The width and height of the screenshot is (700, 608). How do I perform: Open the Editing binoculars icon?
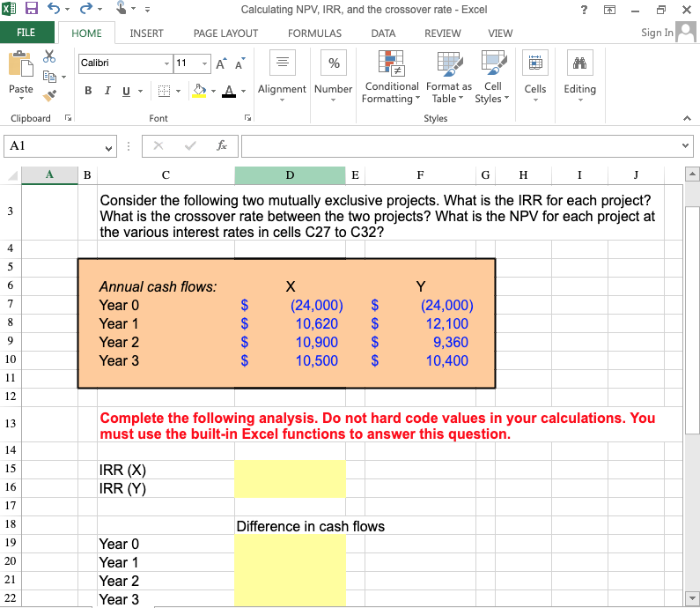pos(580,63)
